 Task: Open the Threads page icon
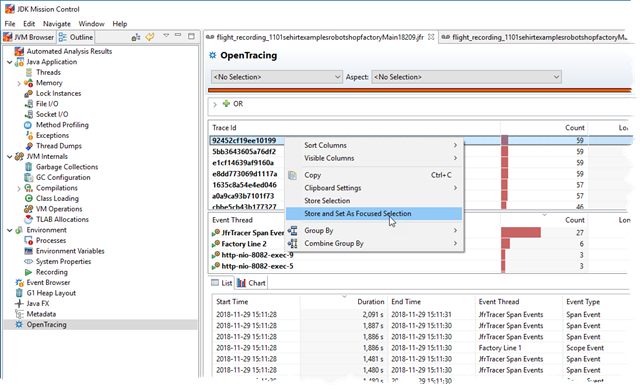[29, 73]
